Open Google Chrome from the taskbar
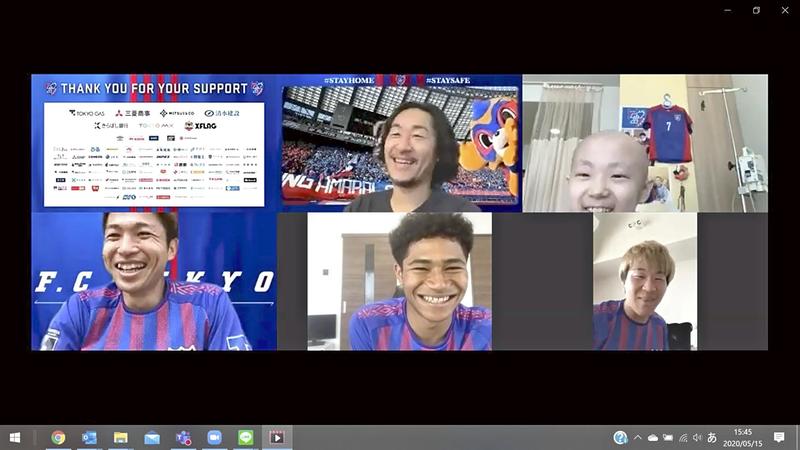This screenshot has height=450, width=800. click(x=58, y=437)
